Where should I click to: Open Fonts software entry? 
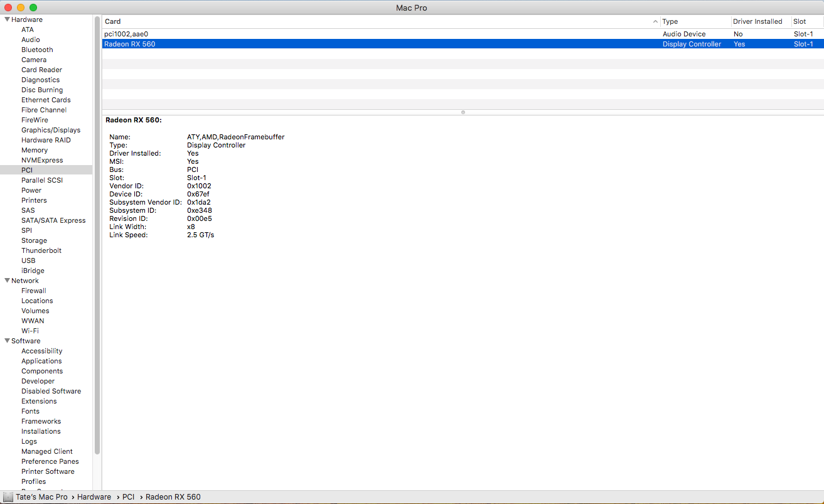(30, 411)
